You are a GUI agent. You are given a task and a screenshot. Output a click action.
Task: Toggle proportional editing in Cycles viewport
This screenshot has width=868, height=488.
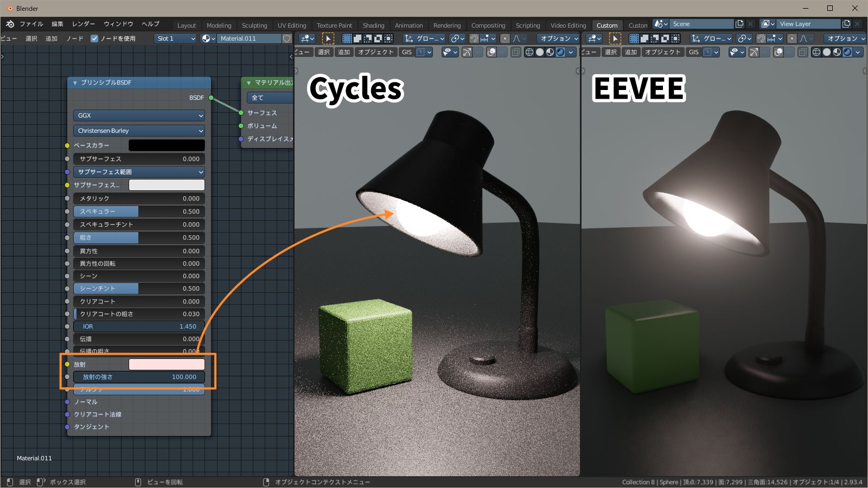(x=505, y=38)
